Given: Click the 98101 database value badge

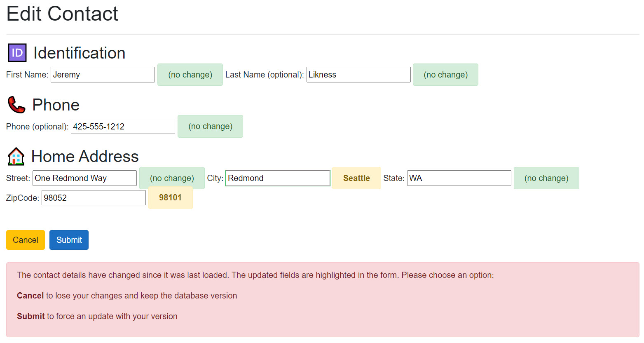Looking at the screenshot, I should point(170,197).
